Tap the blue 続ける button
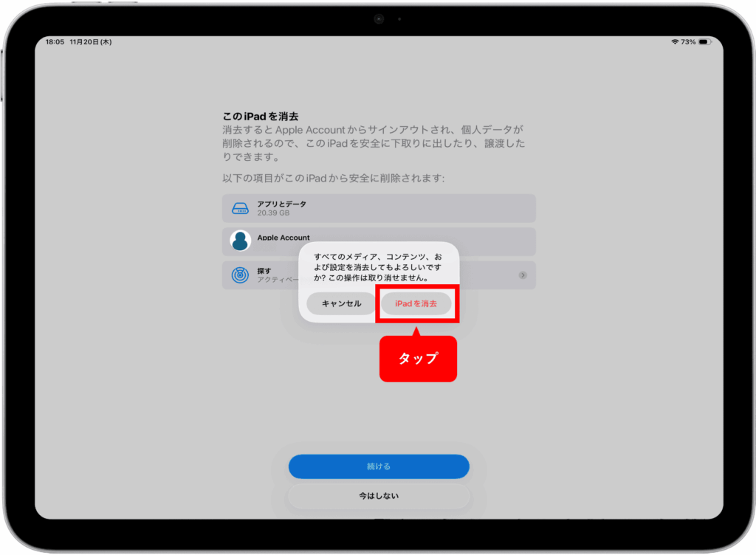Screen dimensions: 756x555 pos(379,466)
